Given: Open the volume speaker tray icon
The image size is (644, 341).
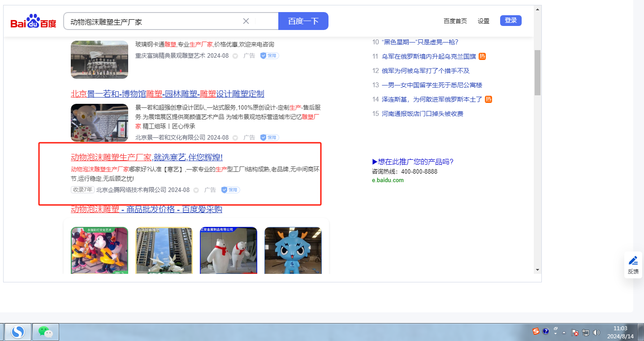Looking at the screenshot, I should [596, 332].
